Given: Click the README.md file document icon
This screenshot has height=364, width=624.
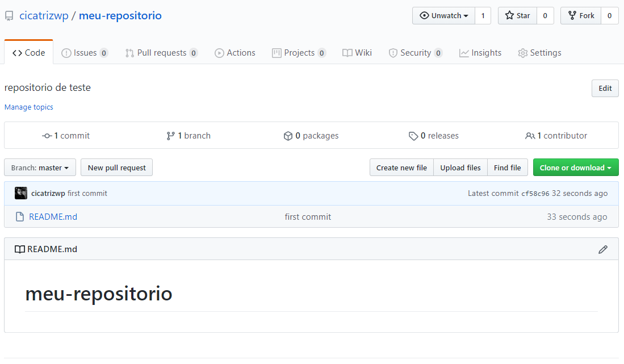Looking at the screenshot, I should pos(19,217).
